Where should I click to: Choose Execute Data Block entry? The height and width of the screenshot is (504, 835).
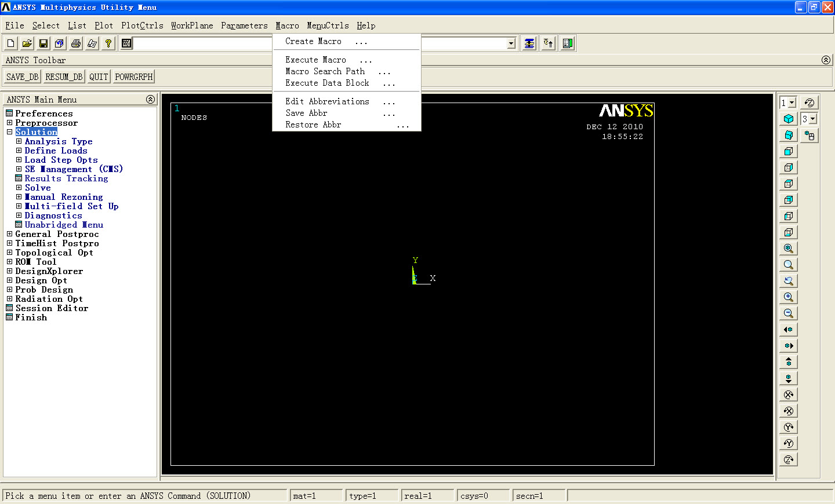[x=347, y=83]
